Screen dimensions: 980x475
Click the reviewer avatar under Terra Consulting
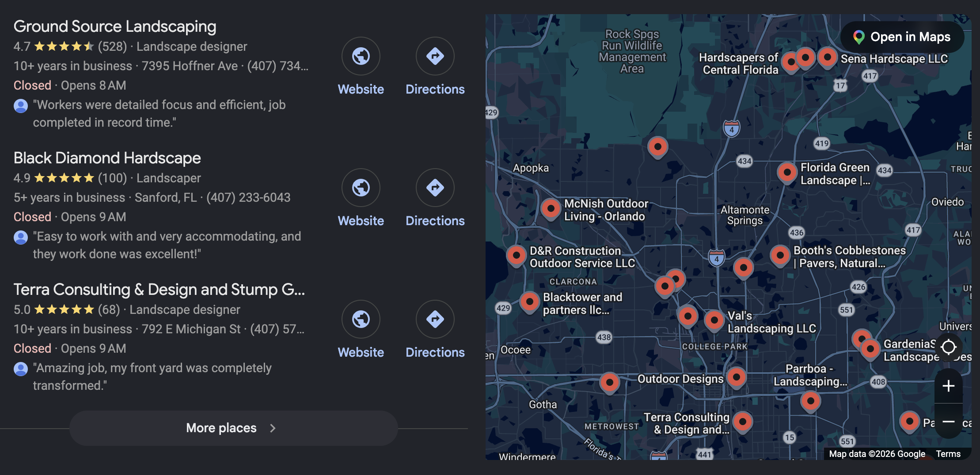21,369
